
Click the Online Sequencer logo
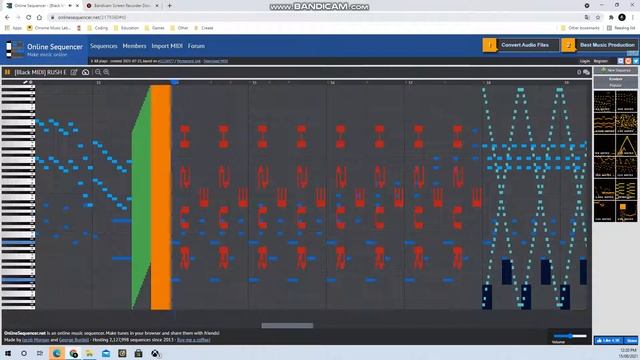click(44, 49)
